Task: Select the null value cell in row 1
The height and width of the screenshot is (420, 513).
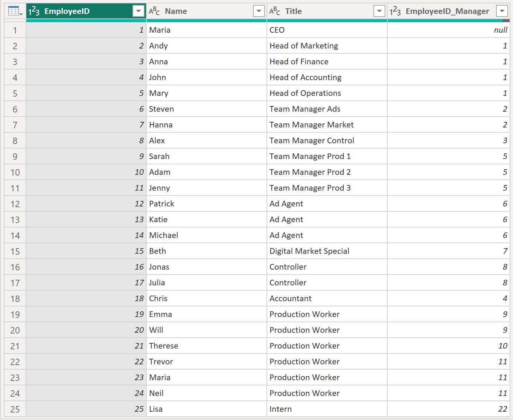Action: tap(448, 30)
